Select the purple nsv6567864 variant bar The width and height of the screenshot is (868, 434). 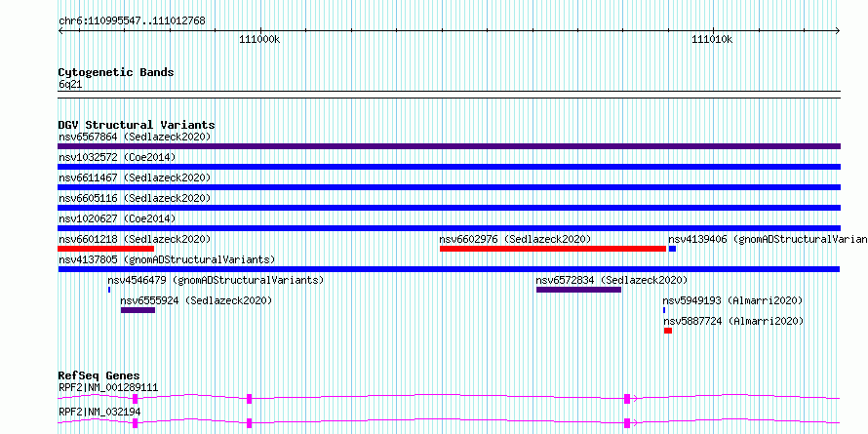point(449,146)
